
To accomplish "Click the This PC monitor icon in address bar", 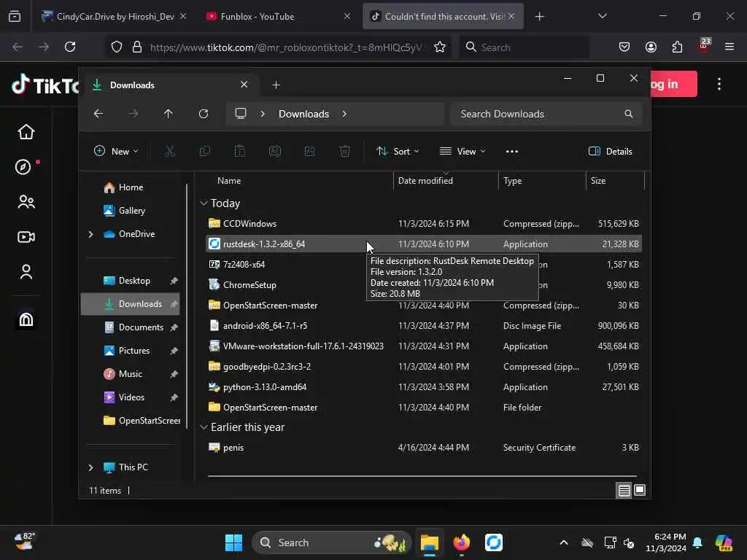I will [241, 114].
